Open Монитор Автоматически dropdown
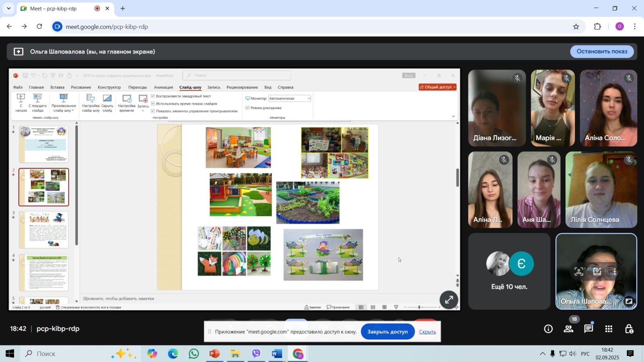This screenshot has width=644, height=362. [x=289, y=99]
